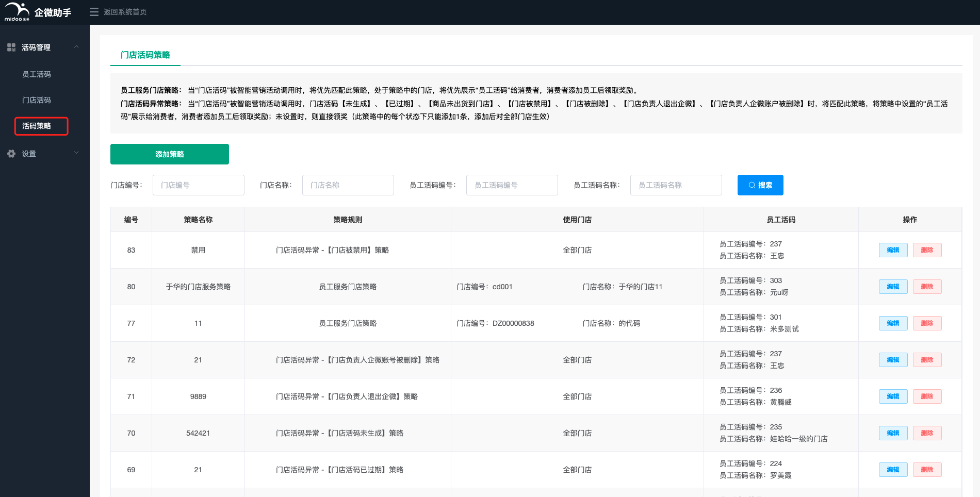Delete strategy 于华的门店服务策略
Screen dimensions: 980x497
(927, 287)
